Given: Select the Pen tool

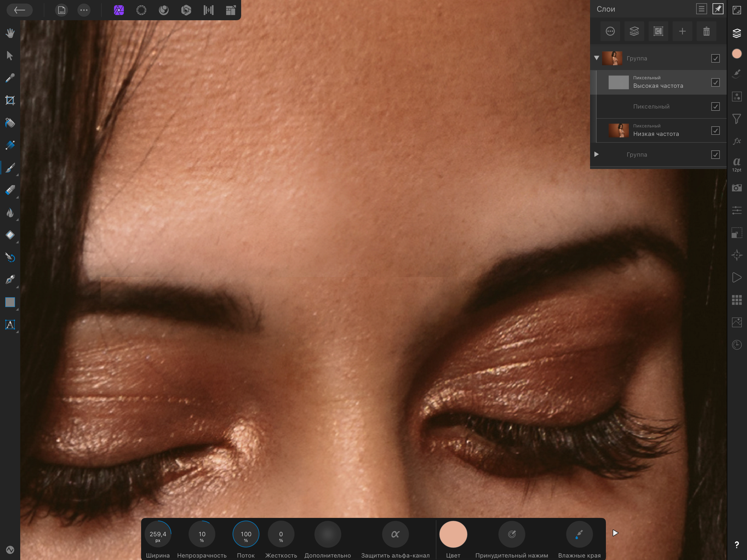Looking at the screenshot, I should click(x=10, y=280).
